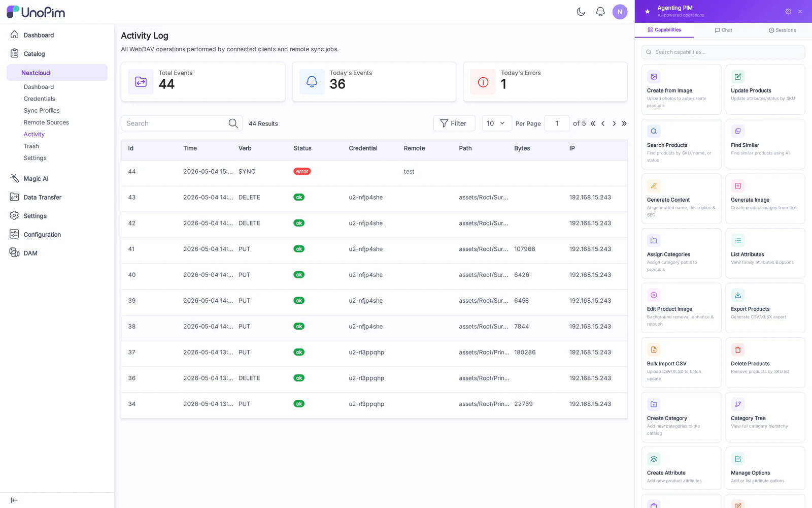The width and height of the screenshot is (812, 508).
Task: Open Category Tree capability
Action: (x=765, y=417)
